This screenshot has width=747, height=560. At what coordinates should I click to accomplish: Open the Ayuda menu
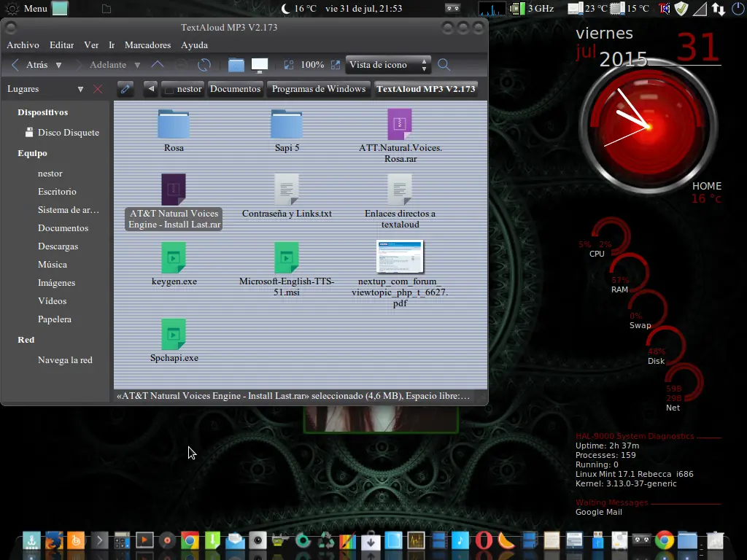[x=194, y=45]
